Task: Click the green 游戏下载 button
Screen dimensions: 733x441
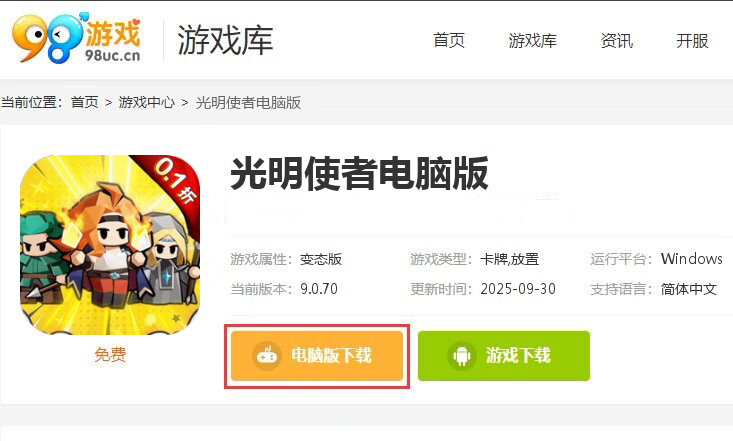Action: click(x=504, y=356)
